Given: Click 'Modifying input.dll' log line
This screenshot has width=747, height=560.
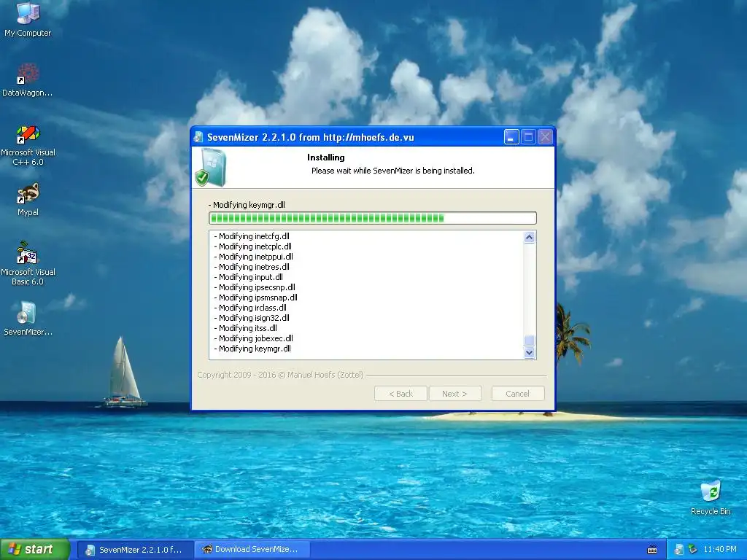Looking at the screenshot, I should (248, 277).
